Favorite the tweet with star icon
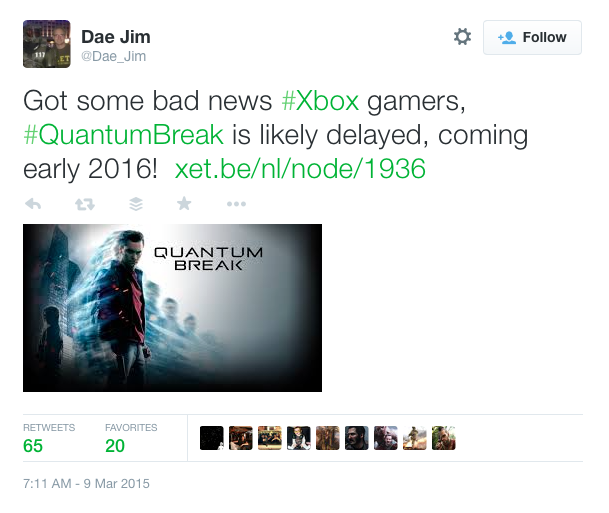609x513 pixels. tap(184, 203)
